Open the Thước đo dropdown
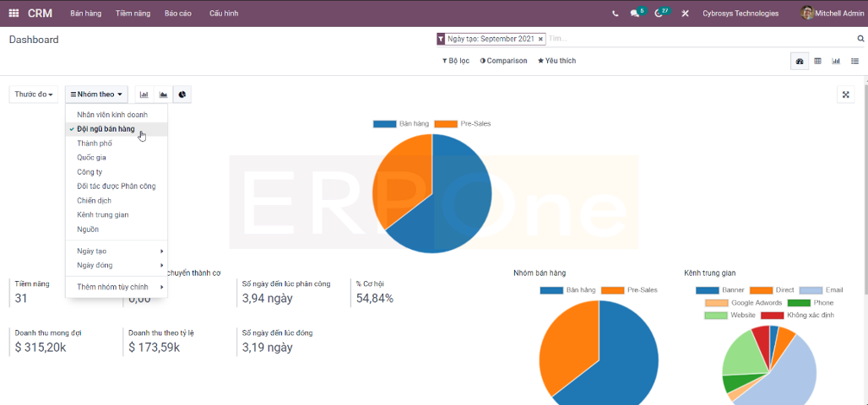The width and height of the screenshot is (868, 405). click(x=34, y=94)
